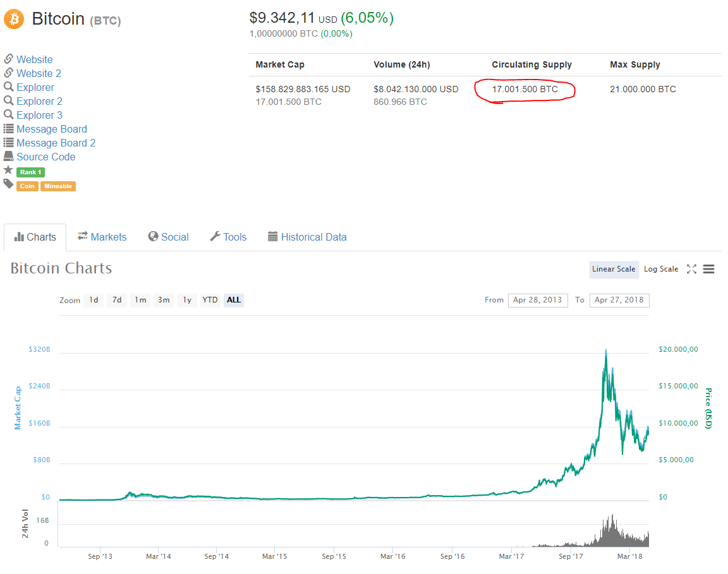The width and height of the screenshot is (728, 574).
Task: Click the Price (USD) axis label
Action: tap(708, 409)
